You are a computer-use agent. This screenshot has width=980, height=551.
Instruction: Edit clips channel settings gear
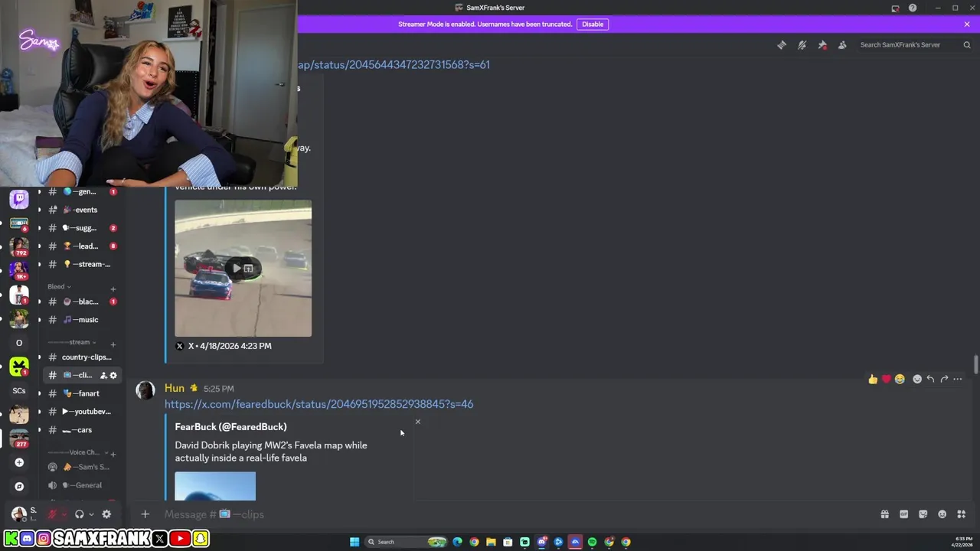pos(113,376)
